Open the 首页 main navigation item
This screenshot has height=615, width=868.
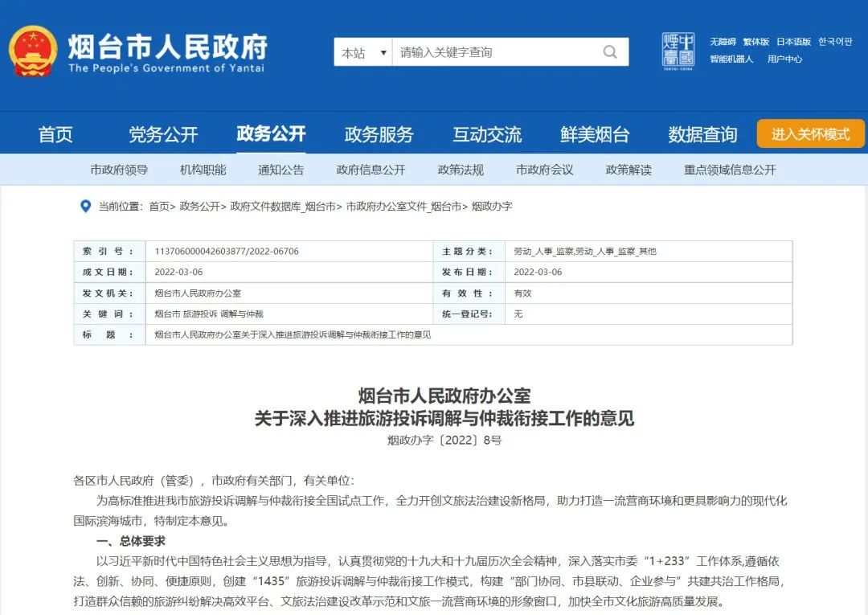[x=55, y=134]
